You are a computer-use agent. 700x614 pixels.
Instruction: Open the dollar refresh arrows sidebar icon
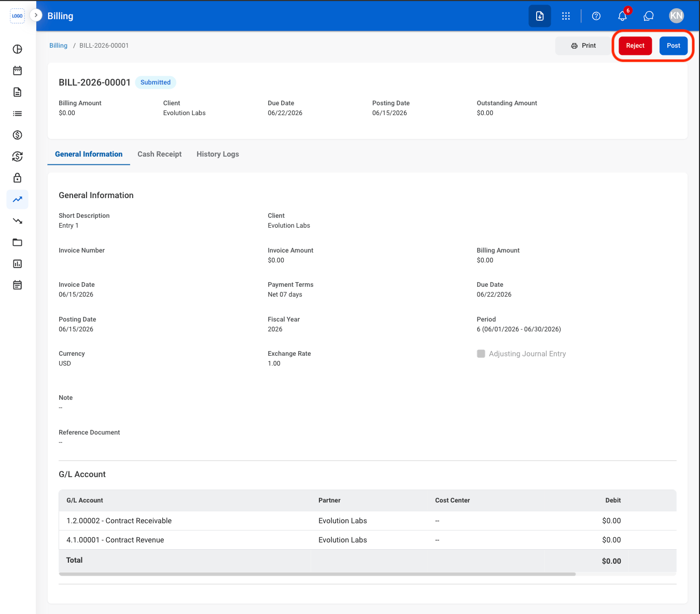coord(18,157)
